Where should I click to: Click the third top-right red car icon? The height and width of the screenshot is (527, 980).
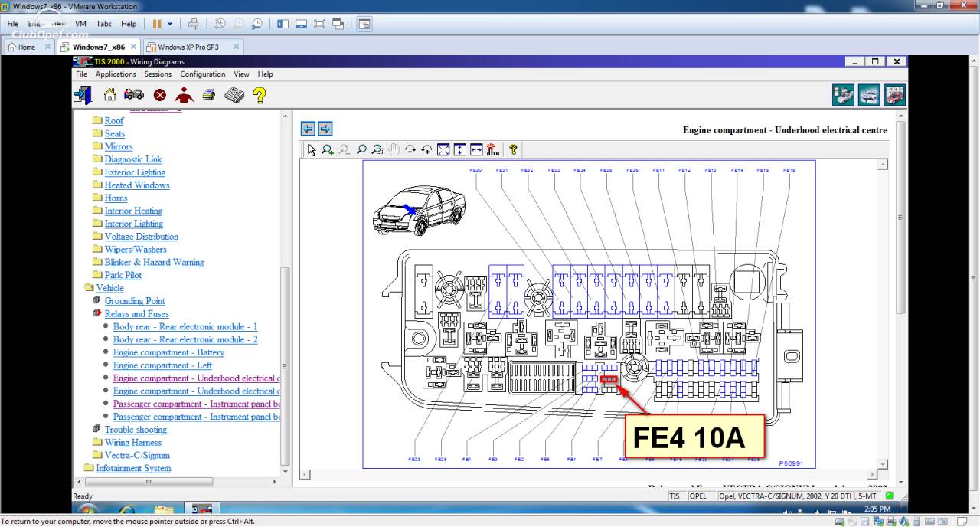pos(894,95)
